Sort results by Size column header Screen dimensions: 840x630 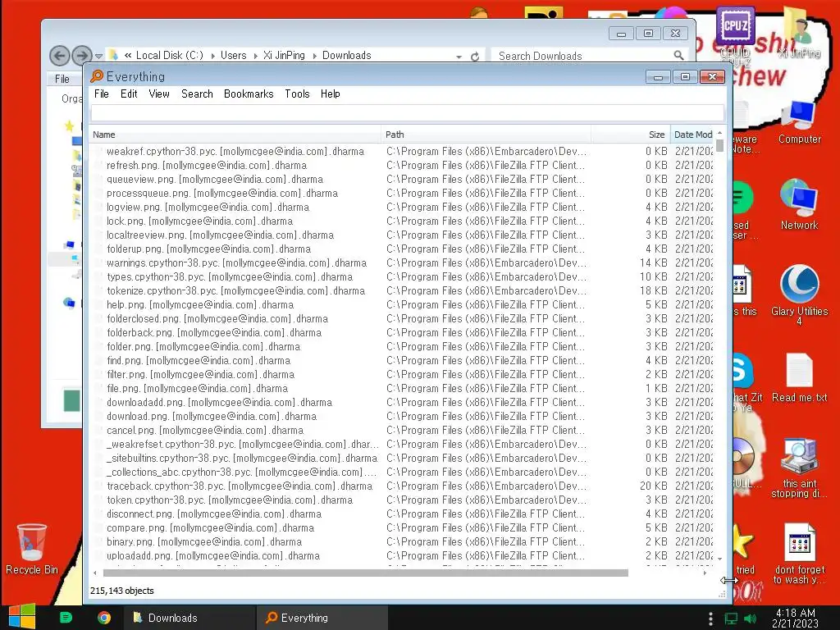click(x=631, y=135)
